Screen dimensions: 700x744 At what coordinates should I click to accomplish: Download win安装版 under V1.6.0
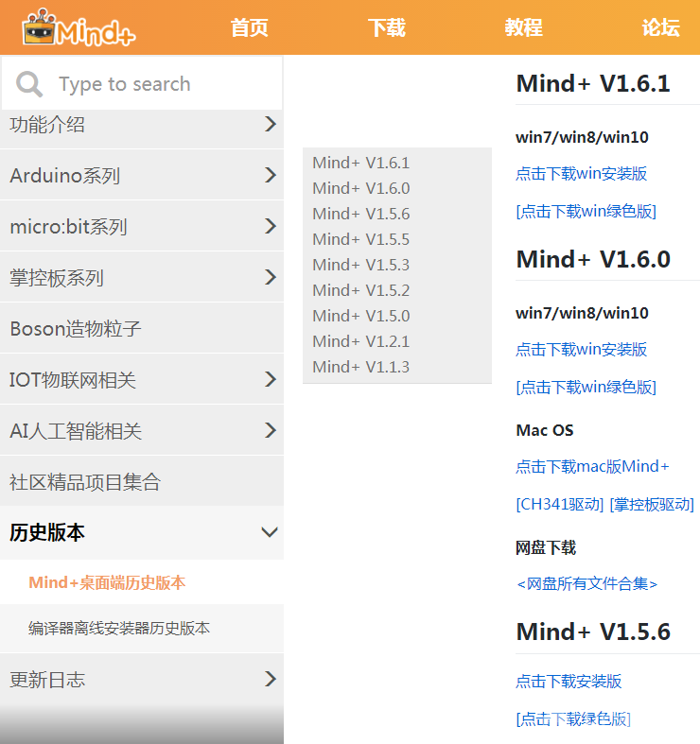point(581,350)
